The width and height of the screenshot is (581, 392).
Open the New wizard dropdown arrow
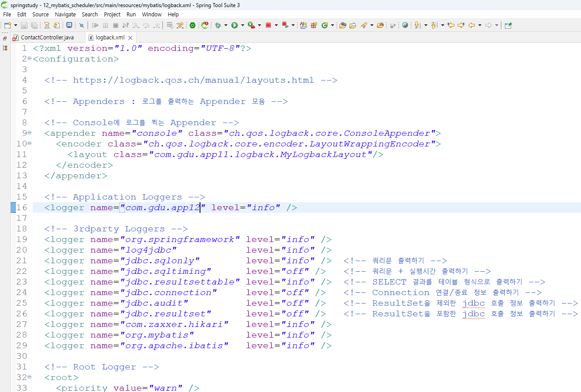point(15,25)
